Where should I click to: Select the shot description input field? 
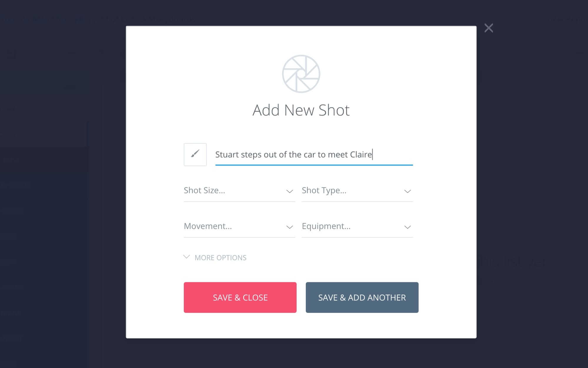[x=314, y=154]
